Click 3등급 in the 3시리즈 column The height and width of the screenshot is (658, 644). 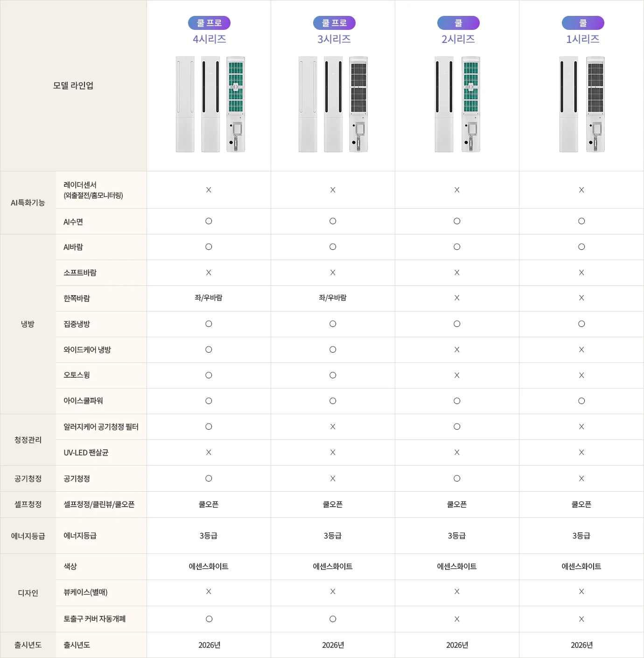[333, 536]
